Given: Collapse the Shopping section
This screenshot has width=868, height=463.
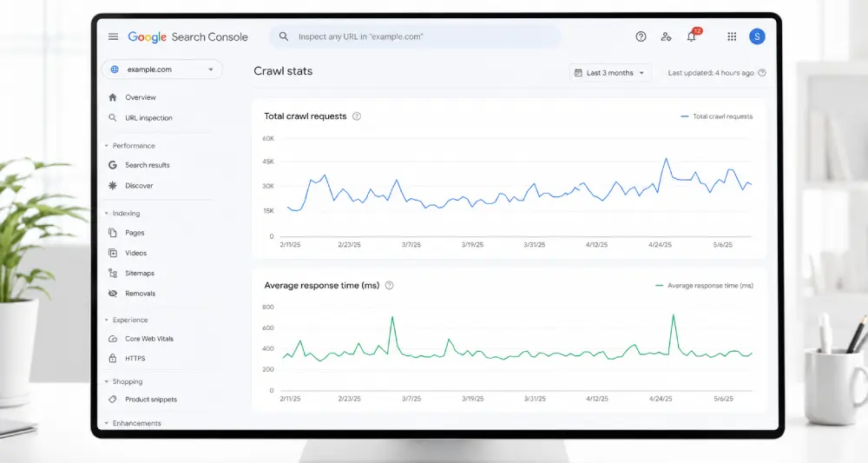Looking at the screenshot, I should 106,381.
